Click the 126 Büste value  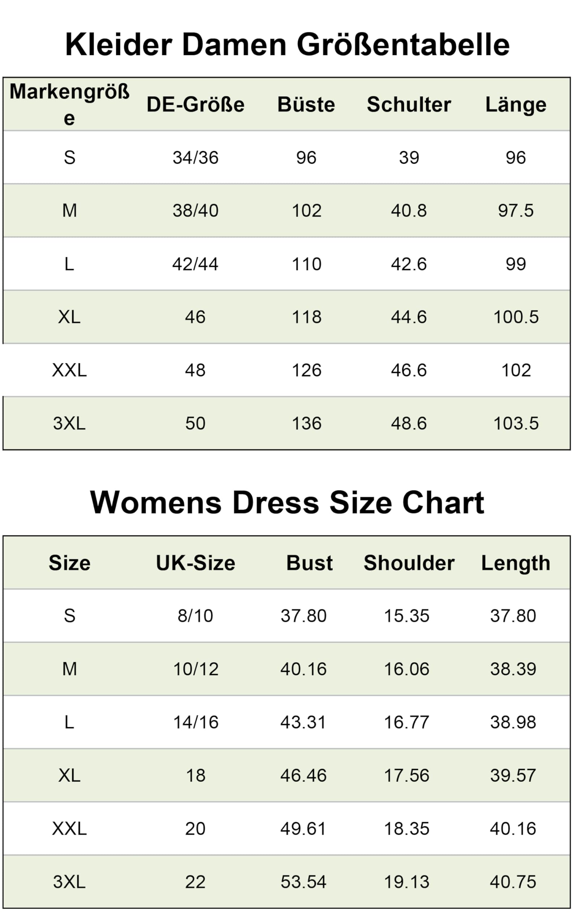point(306,370)
